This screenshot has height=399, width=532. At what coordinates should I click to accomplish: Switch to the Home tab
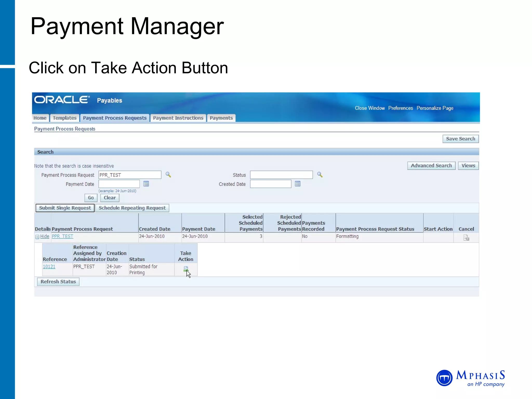point(40,118)
